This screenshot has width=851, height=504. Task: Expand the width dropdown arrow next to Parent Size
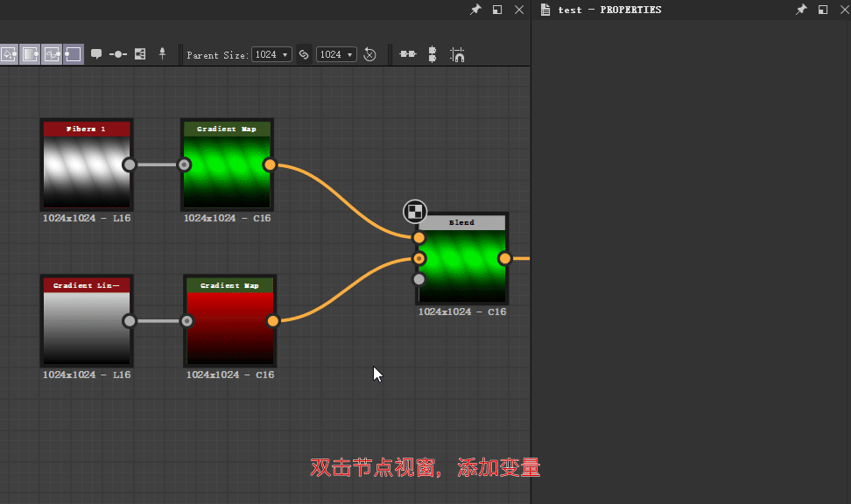tap(286, 54)
